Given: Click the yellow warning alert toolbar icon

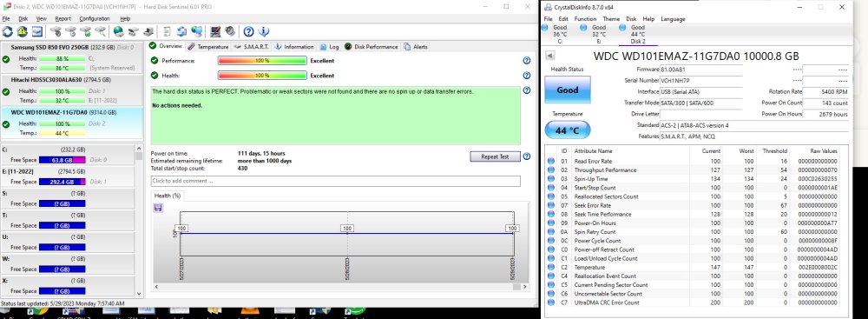Looking at the screenshot, I should (x=23, y=31).
